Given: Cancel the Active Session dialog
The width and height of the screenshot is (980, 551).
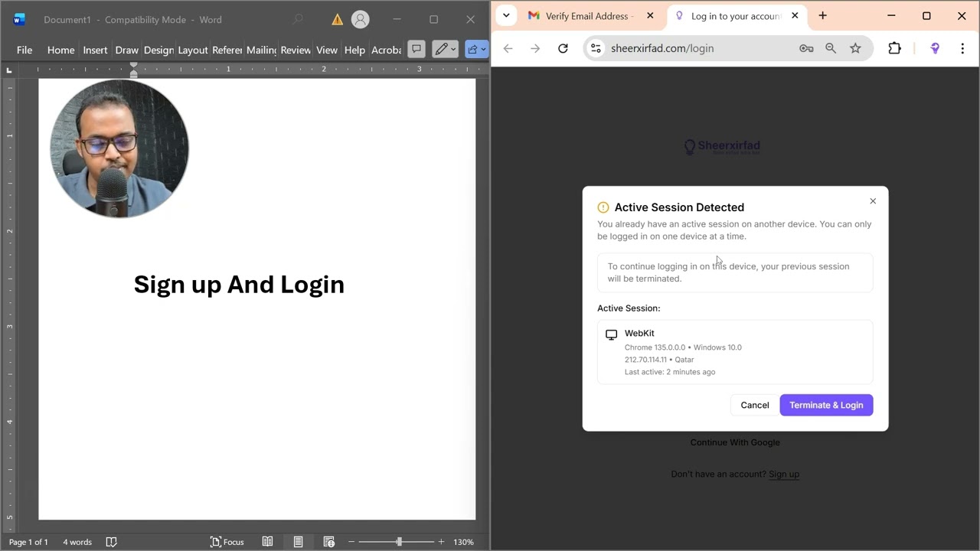Looking at the screenshot, I should [754, 405].
